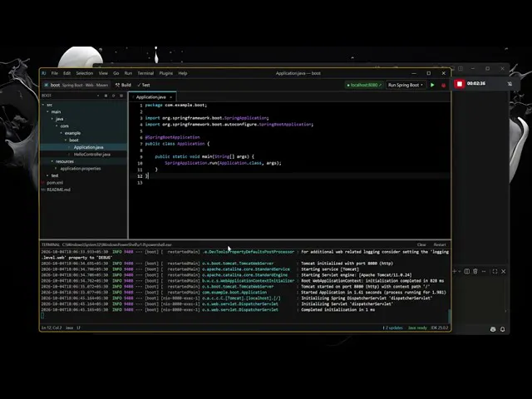Stop the screen recording
Image resolution: width=532 pixels, height=399 pixels.
tap(460, 84)
